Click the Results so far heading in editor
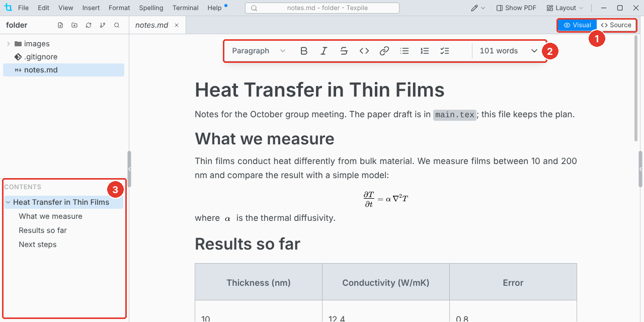Screen dimensions: 644x322 click(248, 244)
